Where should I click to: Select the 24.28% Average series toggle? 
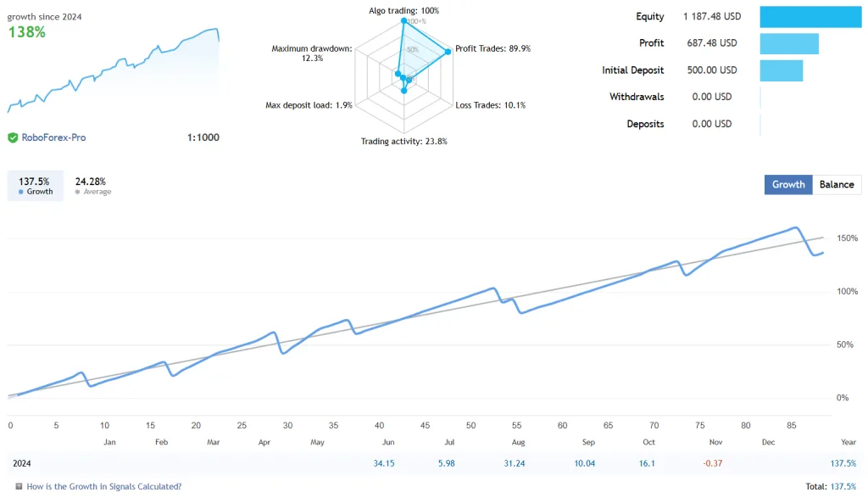(x=92, y=186)
